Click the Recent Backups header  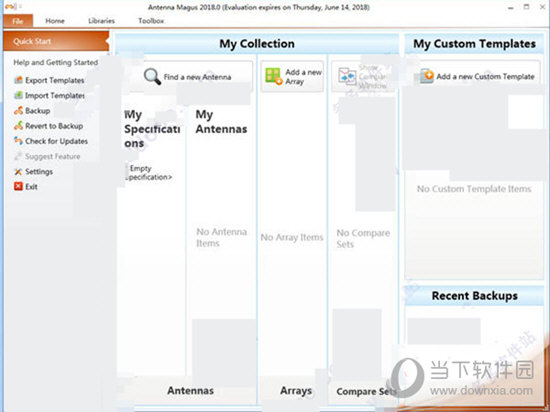pyautogui.click(x=474, y=296)
